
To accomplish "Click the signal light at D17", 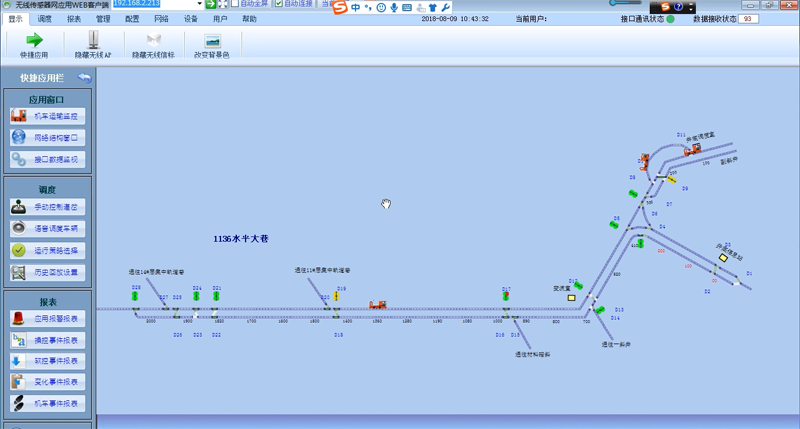I will [x=506, y=296].
